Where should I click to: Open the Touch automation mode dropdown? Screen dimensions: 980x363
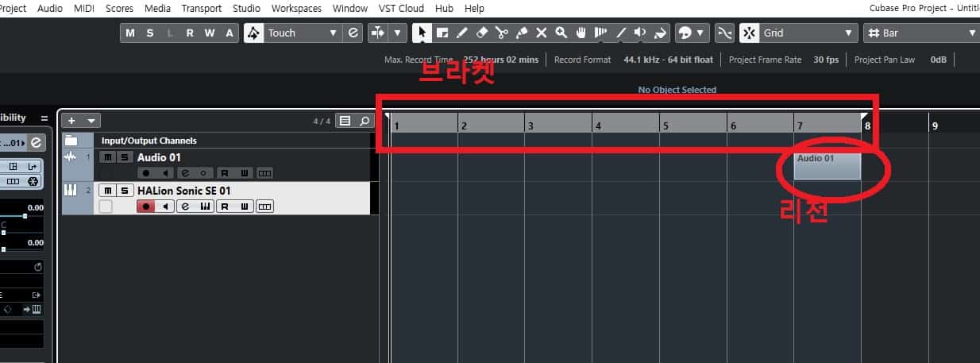[x=333, y=33]
